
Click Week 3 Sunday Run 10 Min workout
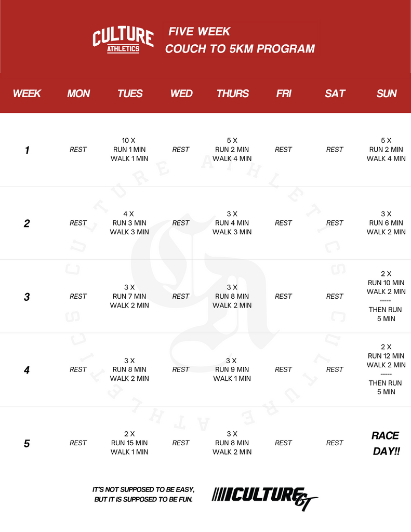pos(386,296)
